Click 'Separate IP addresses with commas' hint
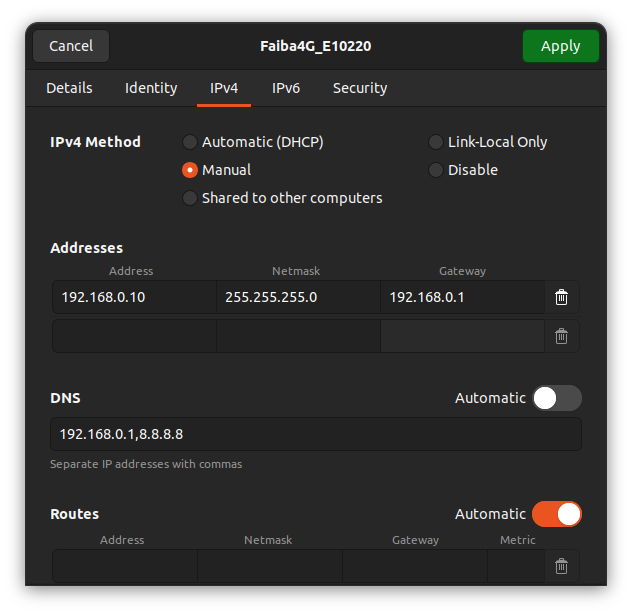Viewport: 632px width, 614px height. (x=146, y=464)
